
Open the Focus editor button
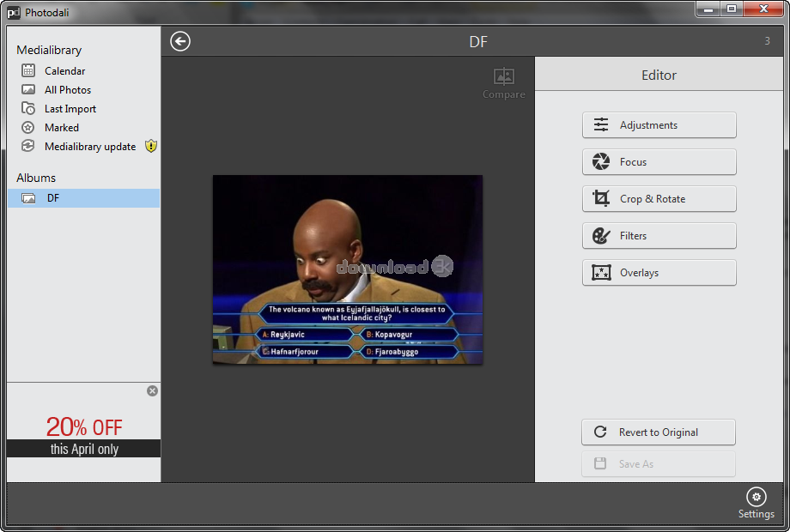[x=659, y=161]
